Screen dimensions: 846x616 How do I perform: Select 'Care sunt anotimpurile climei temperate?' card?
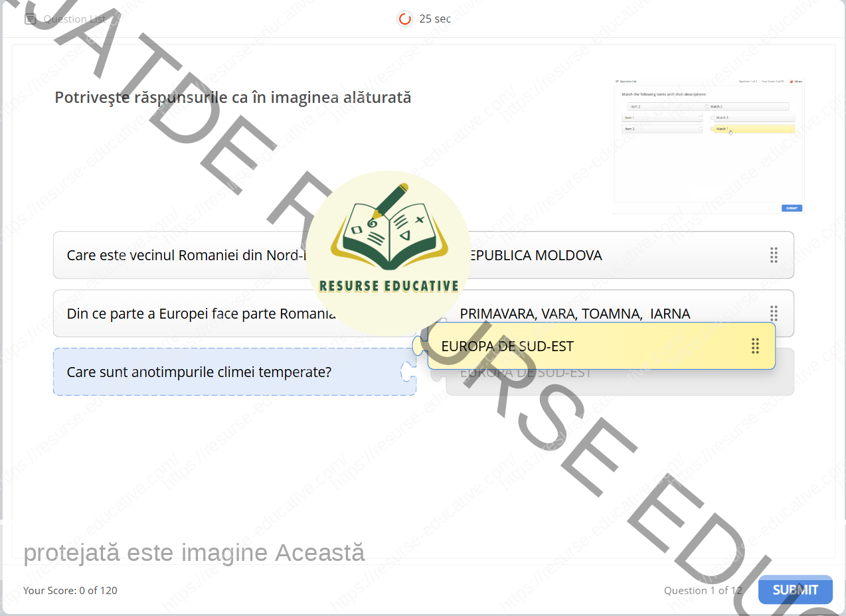(199, 372)
